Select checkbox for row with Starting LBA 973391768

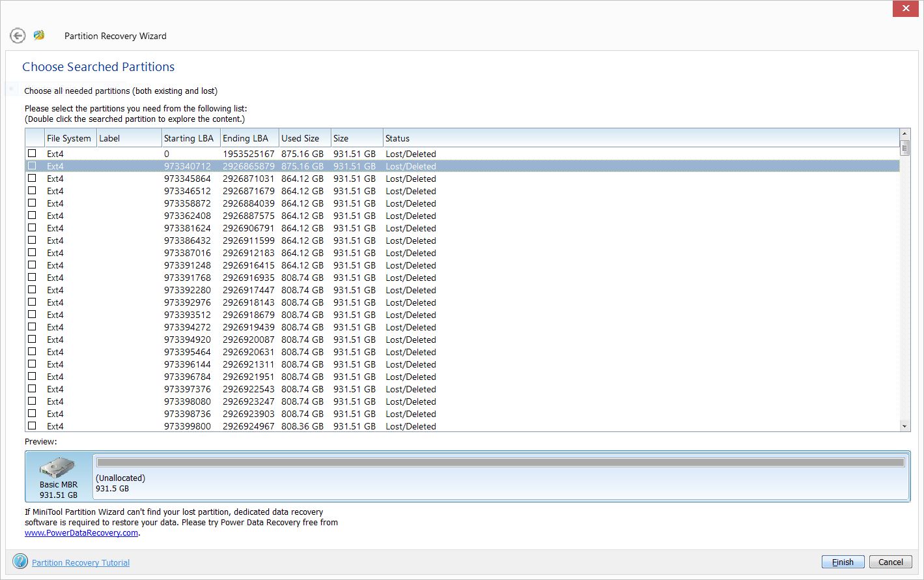(x=32, y=278)
